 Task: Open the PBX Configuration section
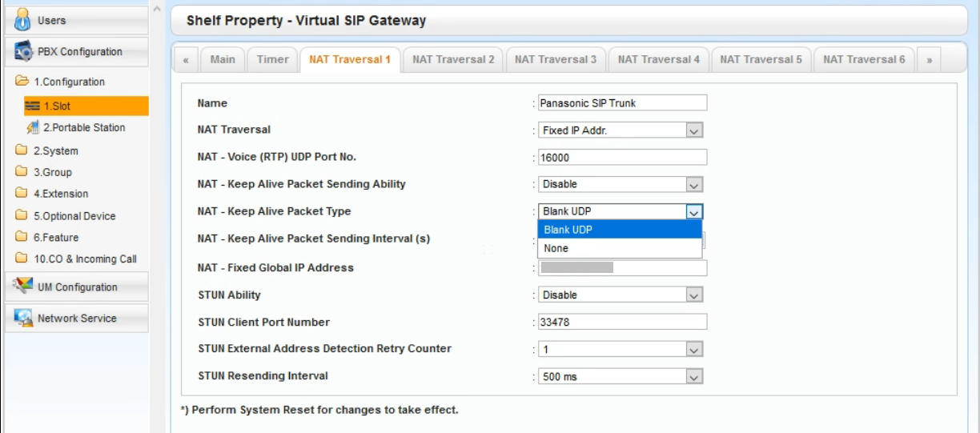pyautogui.click(x=77, y=52)
